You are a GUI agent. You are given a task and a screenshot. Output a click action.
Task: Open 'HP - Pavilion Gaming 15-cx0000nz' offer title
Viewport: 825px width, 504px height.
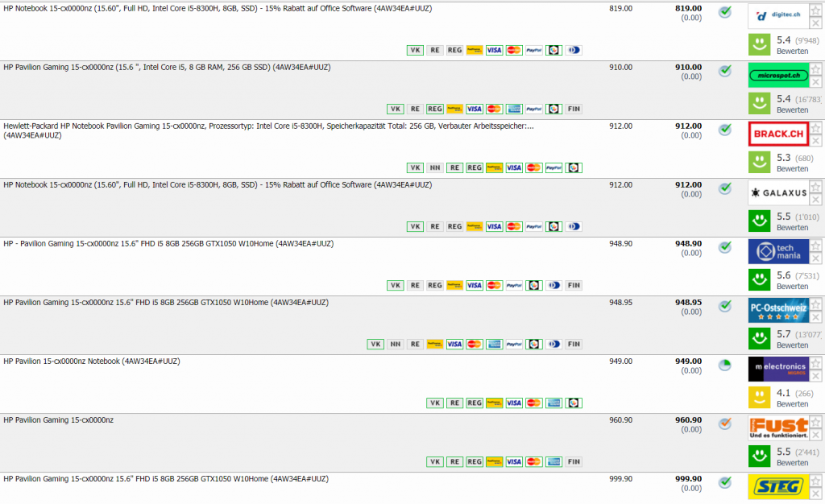pyautogui.click(x=168, y=244)
